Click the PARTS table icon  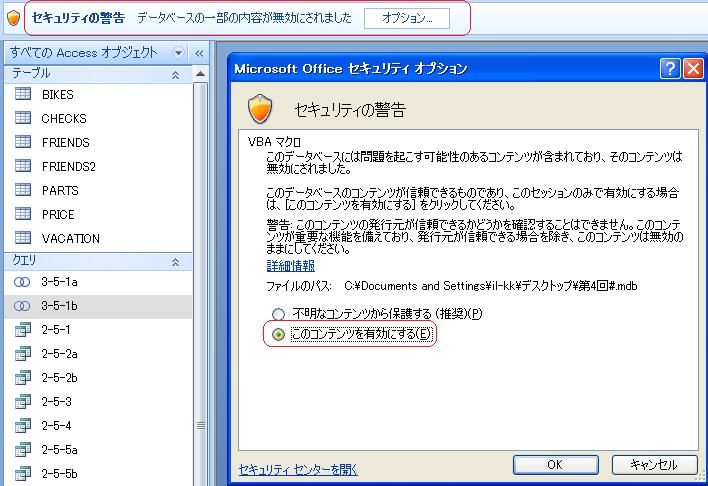click(23, 190)
